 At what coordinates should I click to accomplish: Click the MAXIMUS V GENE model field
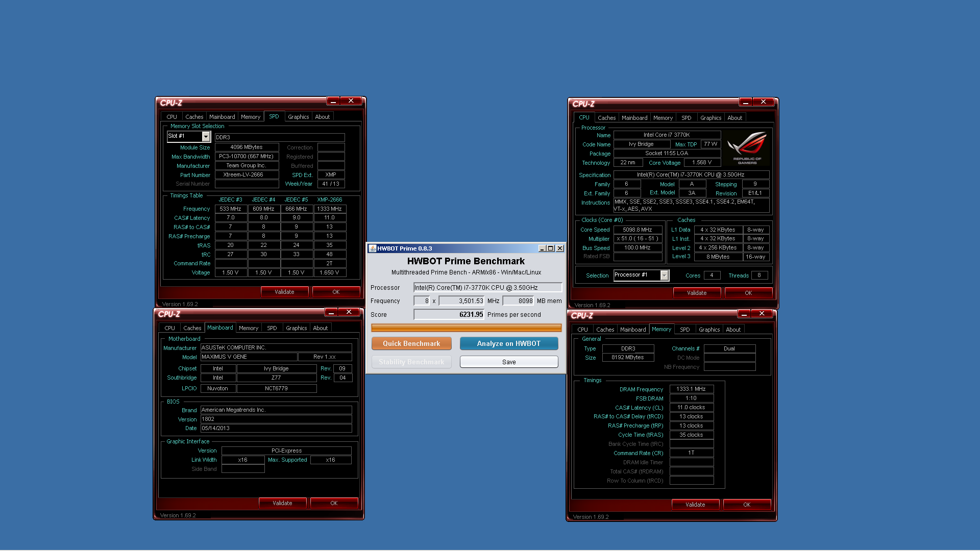249,357
